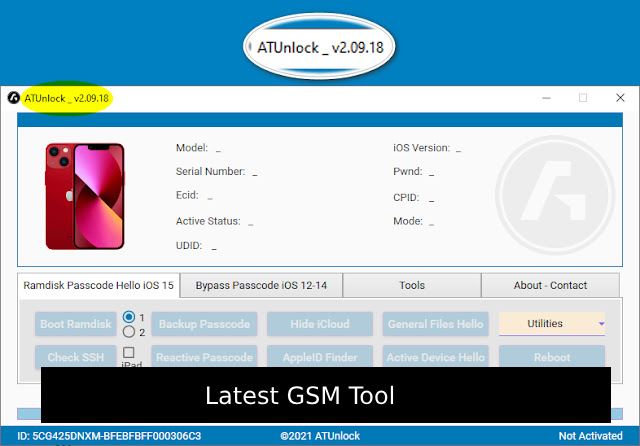Tick the iPad checkbox
Viewport: 640px width, 446px height.
tap(129, 352)
